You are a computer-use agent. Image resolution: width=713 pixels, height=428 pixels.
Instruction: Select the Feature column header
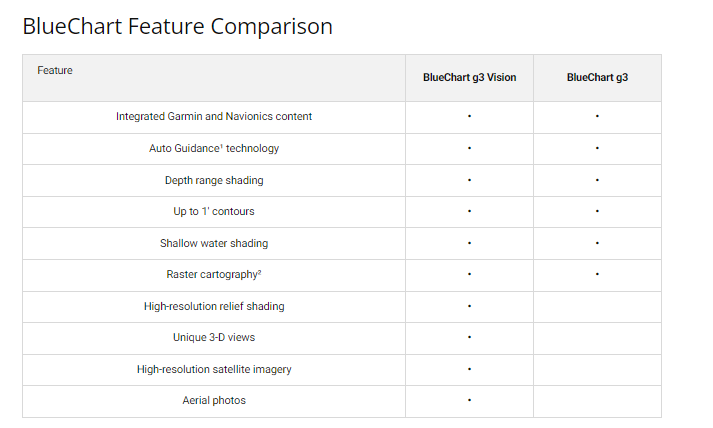pyautogui.click(x=55, y=70)
